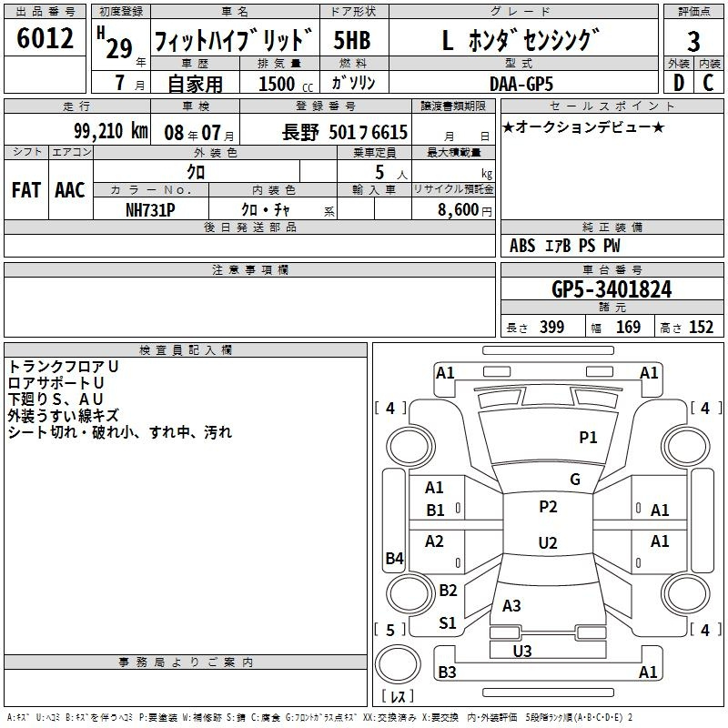Select the 事務局よりご案内 section header
This screenshot has width=728, height=728.
(186, 662)
